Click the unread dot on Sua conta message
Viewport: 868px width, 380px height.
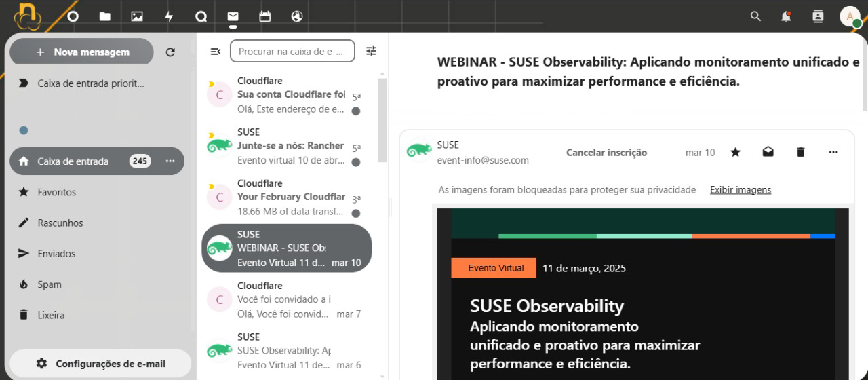point(355,111)
